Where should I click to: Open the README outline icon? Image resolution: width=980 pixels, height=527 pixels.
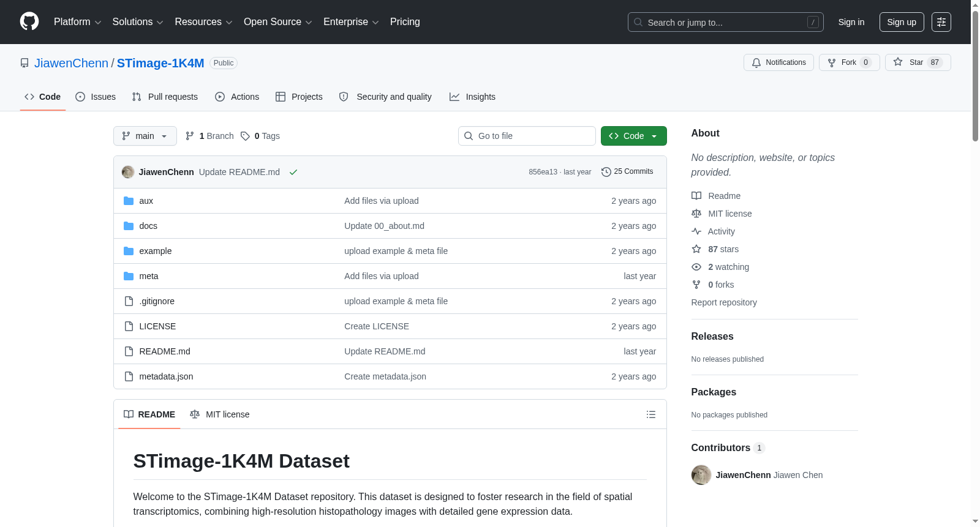pos(651,414)
